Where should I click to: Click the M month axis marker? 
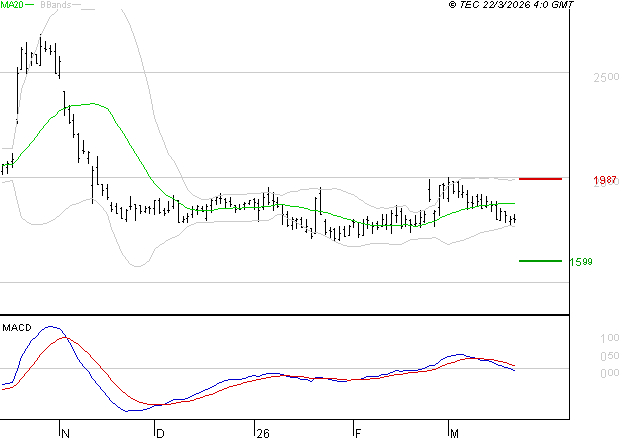coord(454,433)
